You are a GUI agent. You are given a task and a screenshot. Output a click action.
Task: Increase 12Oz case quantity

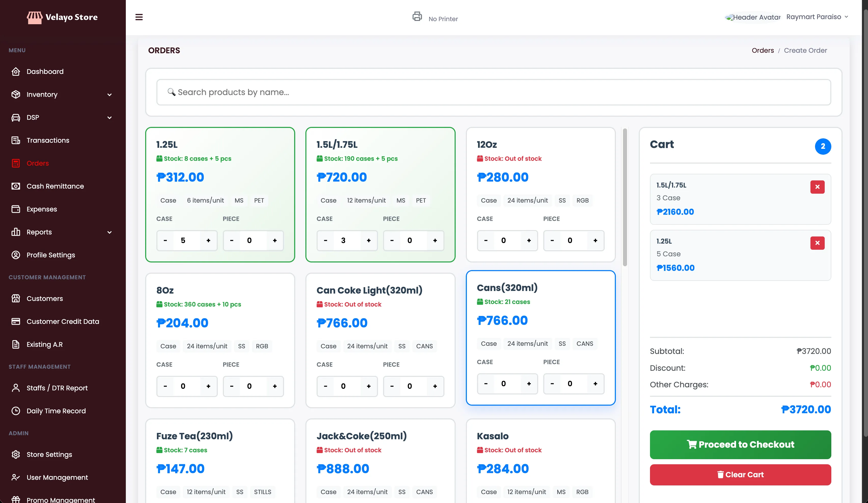[x=529, y=241]
